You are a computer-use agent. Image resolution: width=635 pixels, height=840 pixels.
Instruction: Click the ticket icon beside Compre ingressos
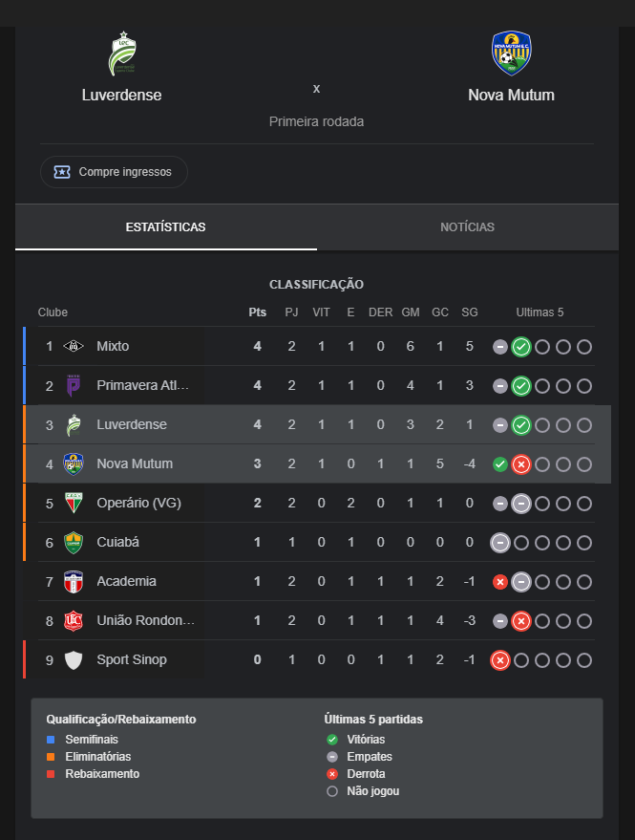click(x=62, y=172)
